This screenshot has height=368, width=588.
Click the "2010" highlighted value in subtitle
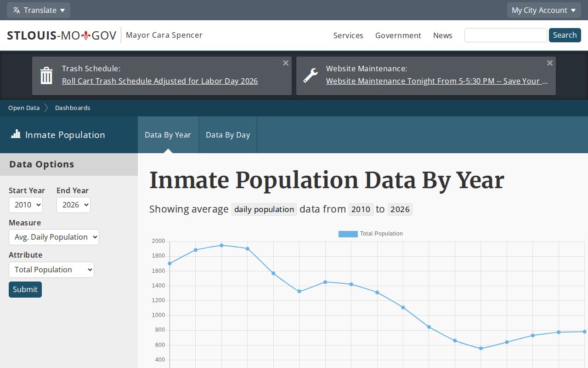click(x=361, y=209)
